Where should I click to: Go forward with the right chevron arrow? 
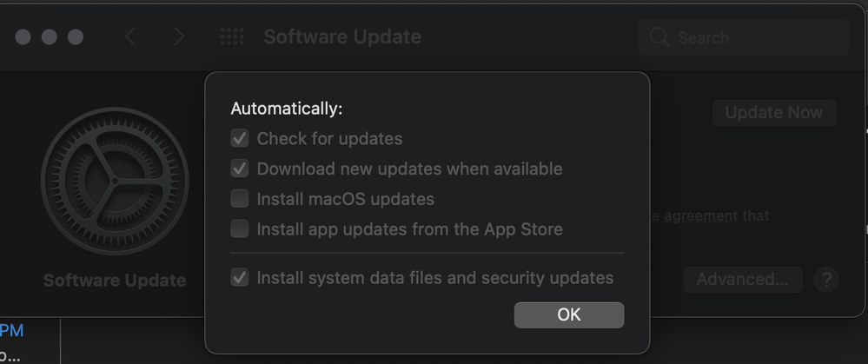coord(178,37)
